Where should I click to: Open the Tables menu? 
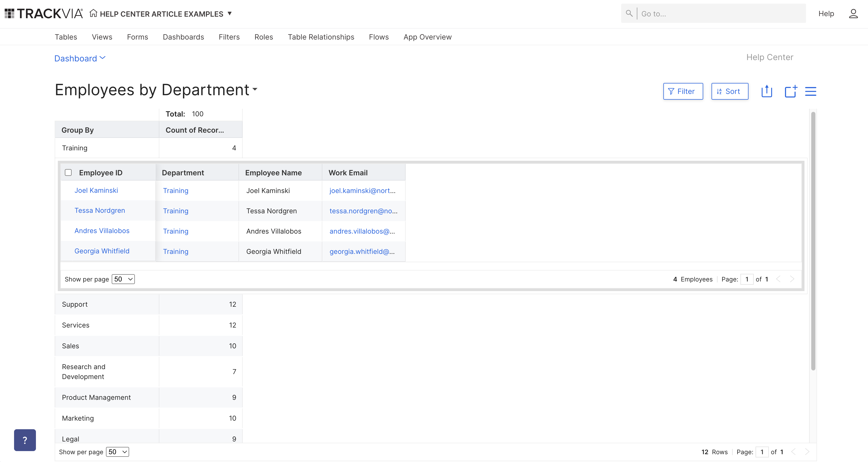click(66, 37)
